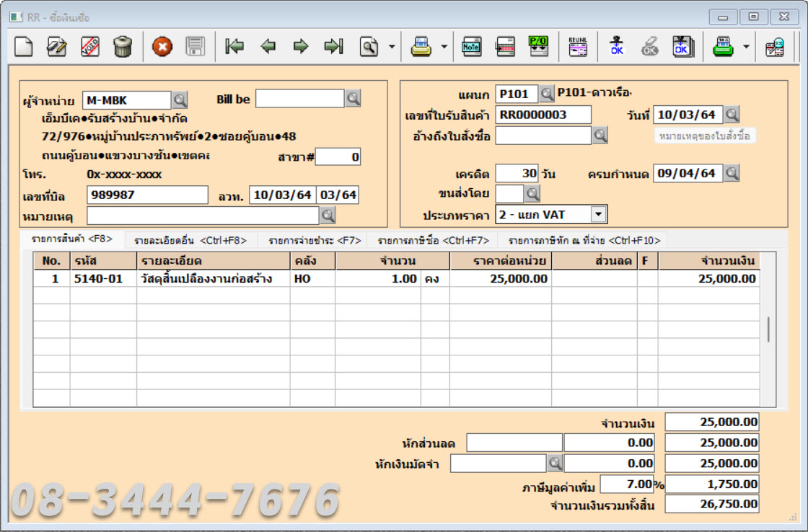Click branch number field showing 0

(x=338, y=157)
